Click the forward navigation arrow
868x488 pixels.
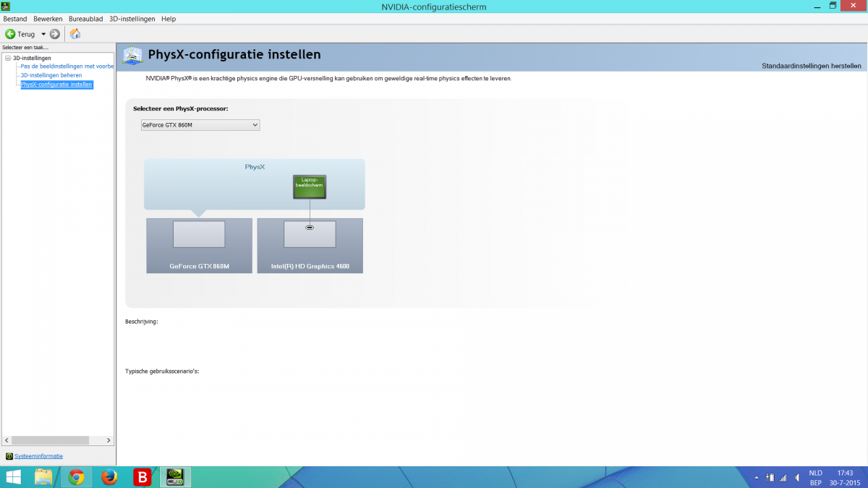click(x=54, y=34)
